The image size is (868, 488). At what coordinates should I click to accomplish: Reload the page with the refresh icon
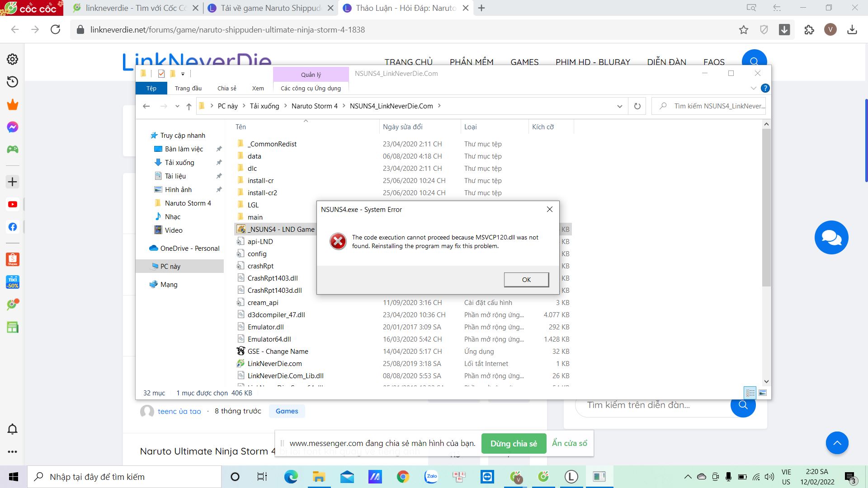coord(56,29)
